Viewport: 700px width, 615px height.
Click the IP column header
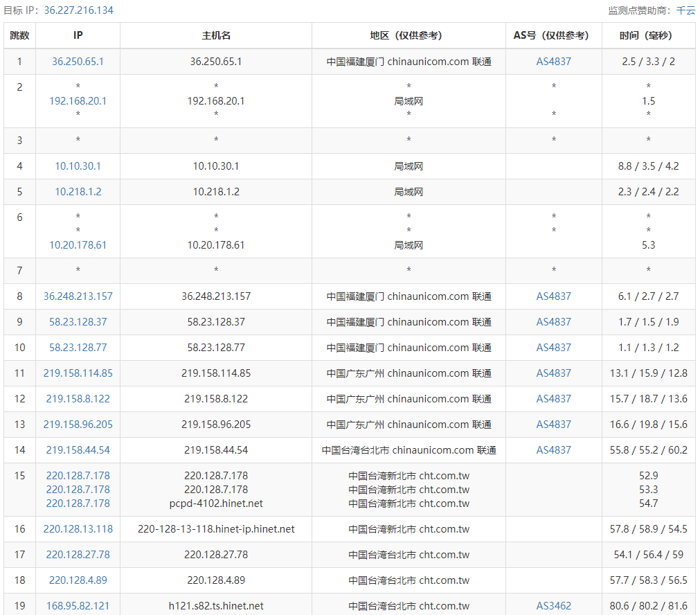[78, 35]
